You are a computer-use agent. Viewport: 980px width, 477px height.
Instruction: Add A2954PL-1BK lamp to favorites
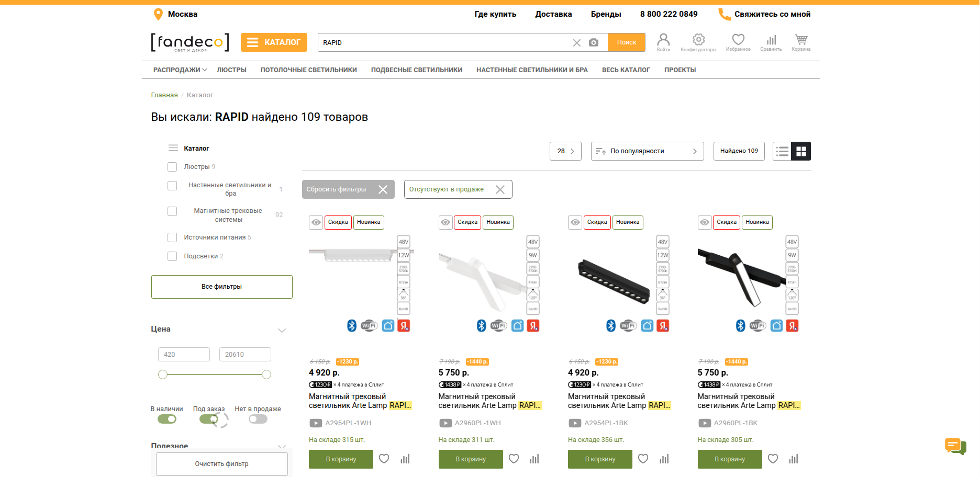tap(643, 459)
